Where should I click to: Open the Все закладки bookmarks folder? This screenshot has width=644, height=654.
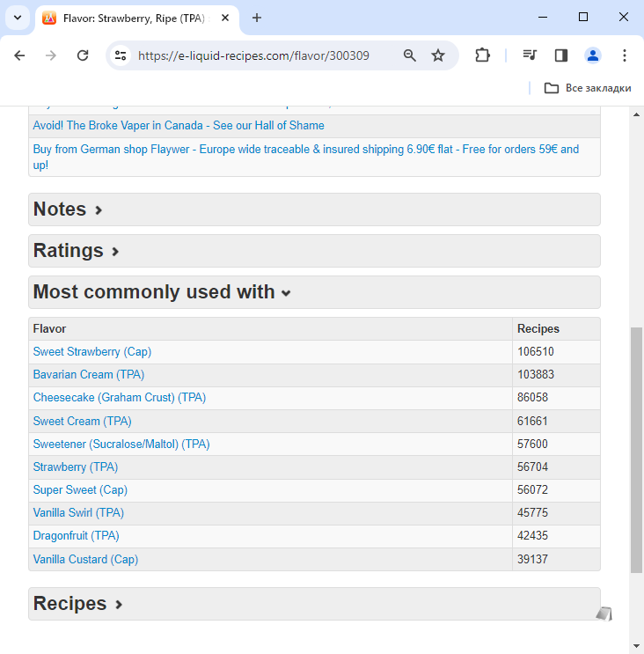tap(588, 88)
